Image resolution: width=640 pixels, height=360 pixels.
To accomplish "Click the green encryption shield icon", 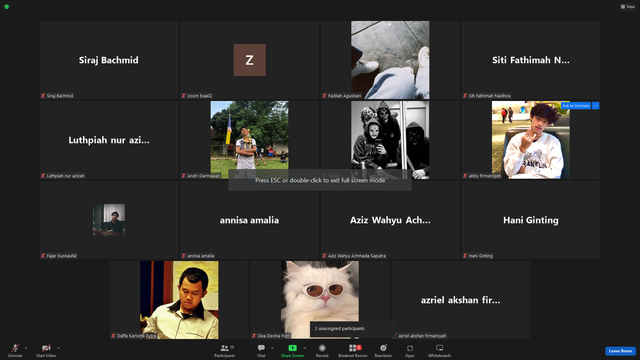I will pyautogui.click(x=7, y=7).
